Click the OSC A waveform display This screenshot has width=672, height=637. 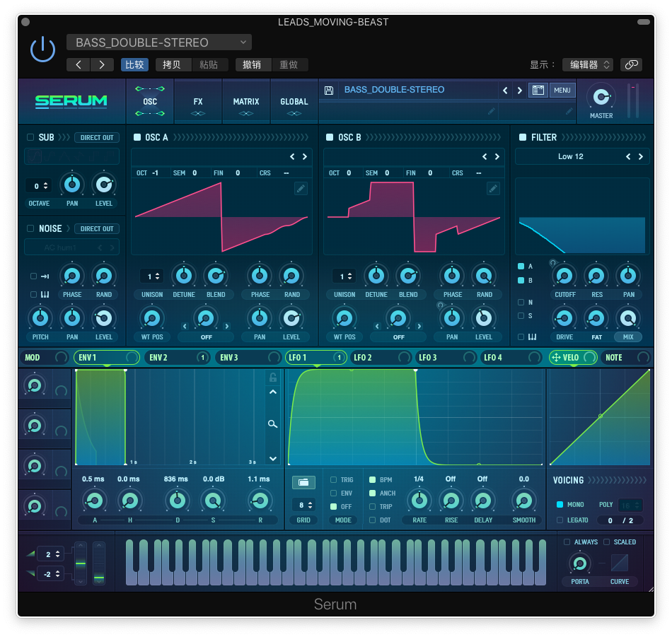tap(221, 217)
